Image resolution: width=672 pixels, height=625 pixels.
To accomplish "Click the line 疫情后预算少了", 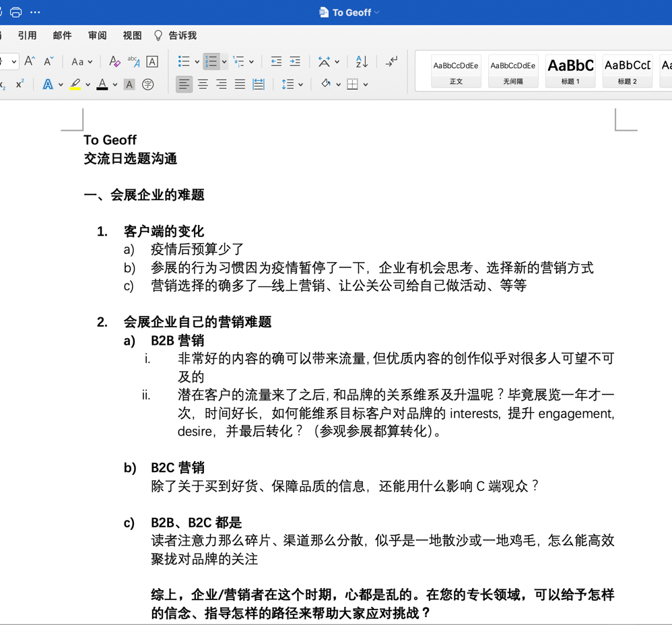I will (197, 249).
